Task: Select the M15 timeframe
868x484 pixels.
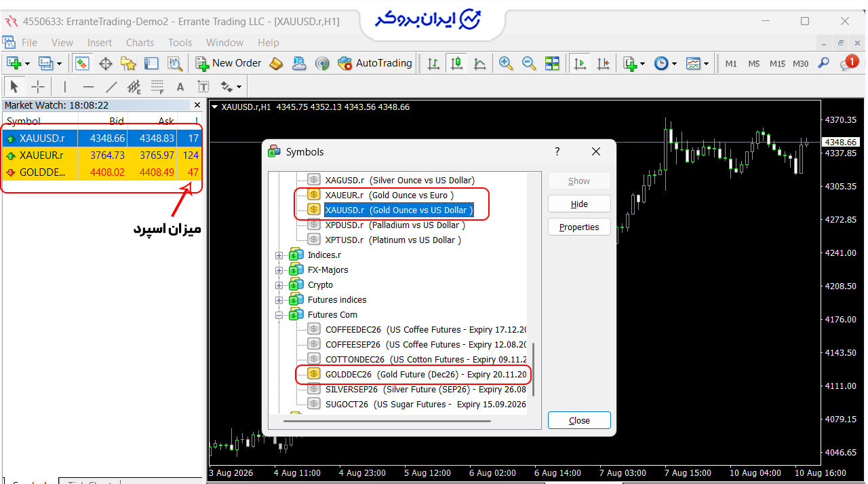Action: (x=777, y=64)
